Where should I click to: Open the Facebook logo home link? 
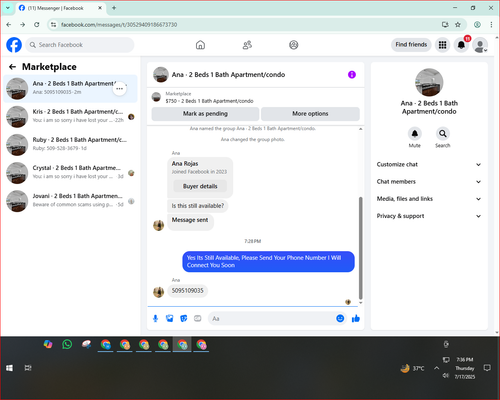tap(14, 45)
